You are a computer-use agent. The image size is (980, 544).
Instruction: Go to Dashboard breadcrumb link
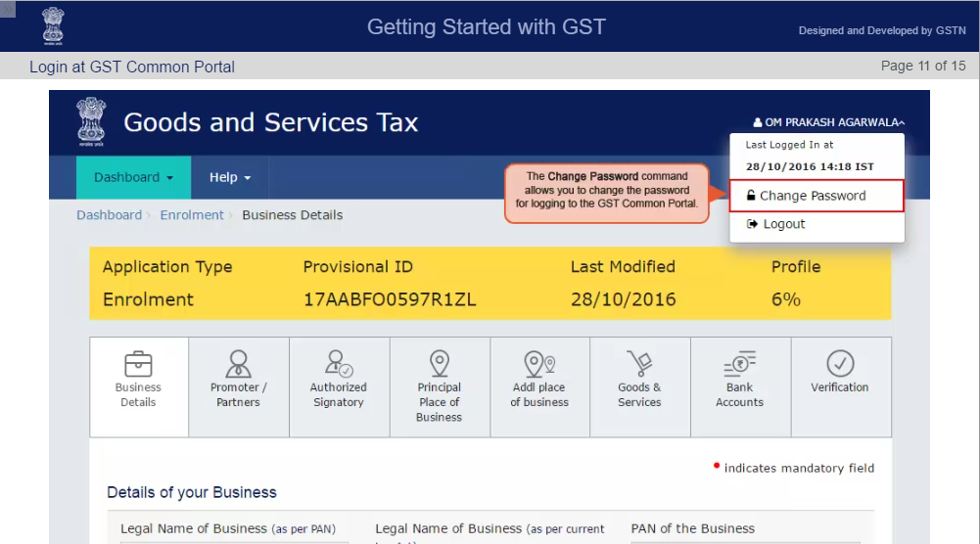pos(110,215)
